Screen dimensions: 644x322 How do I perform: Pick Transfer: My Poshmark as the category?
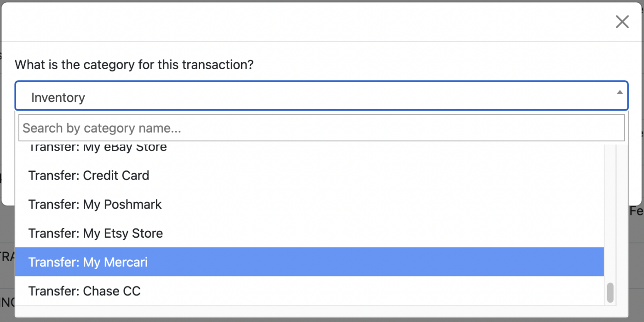click(95, 204)
